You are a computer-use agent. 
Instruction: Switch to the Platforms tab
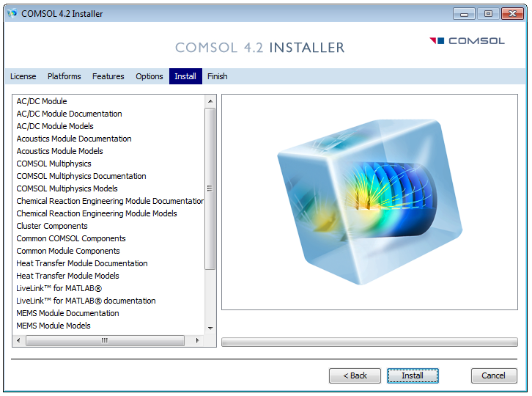point(64,76)
